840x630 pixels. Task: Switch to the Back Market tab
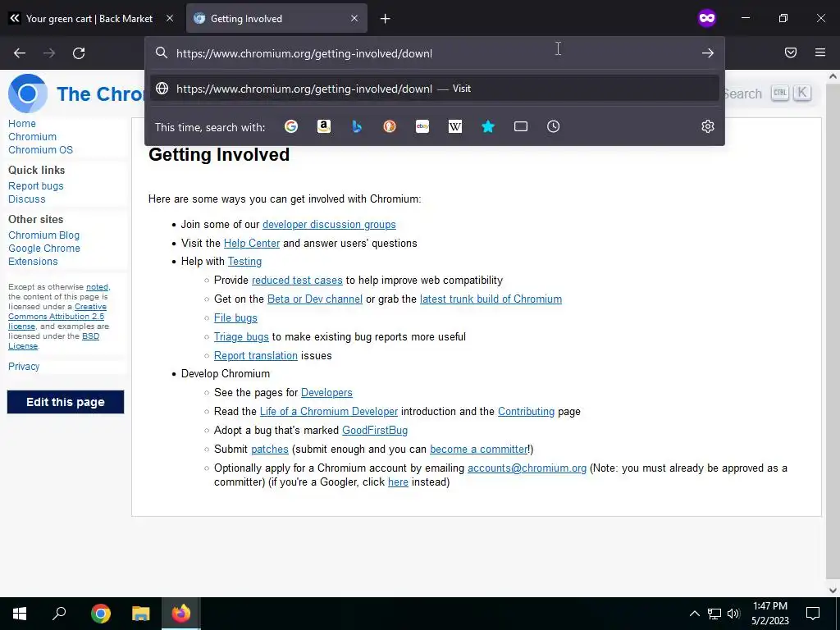[x=90, y=18]
